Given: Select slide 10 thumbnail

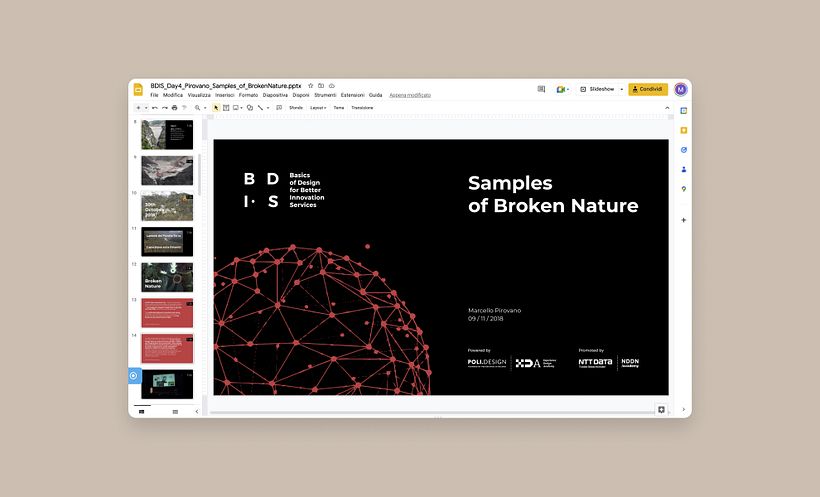Looking at the screenshot, I should click(167, 206).
